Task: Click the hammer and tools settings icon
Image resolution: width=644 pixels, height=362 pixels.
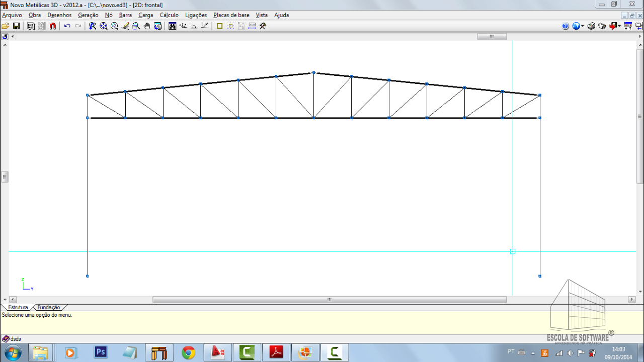Action: (263, 26)
